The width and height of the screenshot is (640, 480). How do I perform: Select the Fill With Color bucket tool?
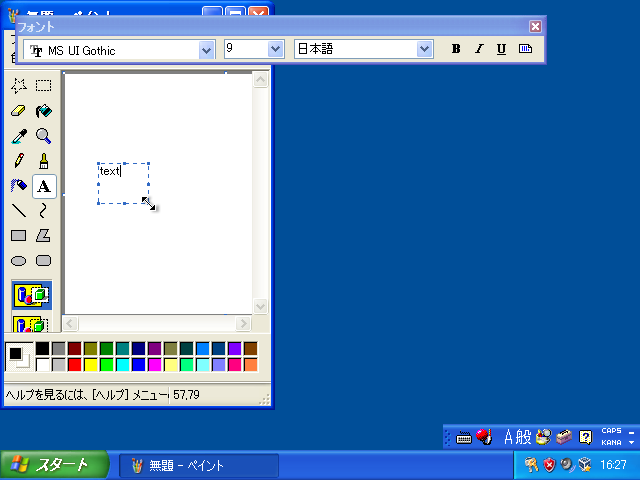44,111
